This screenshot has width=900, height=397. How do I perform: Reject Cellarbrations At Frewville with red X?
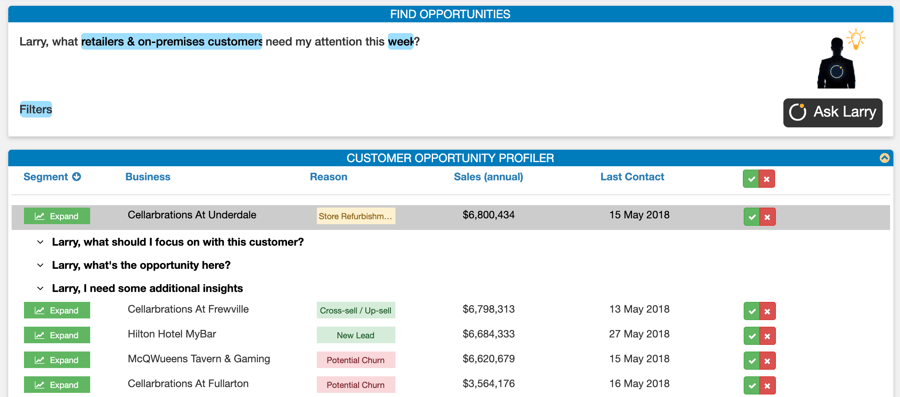tap(767, 310)
